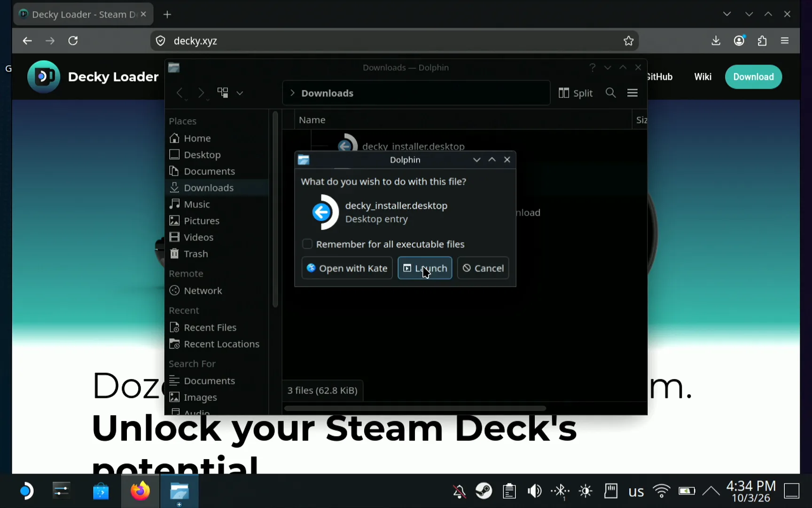
Task: Click the Split view button in Dolphin
Action: [x=576, y=93]
